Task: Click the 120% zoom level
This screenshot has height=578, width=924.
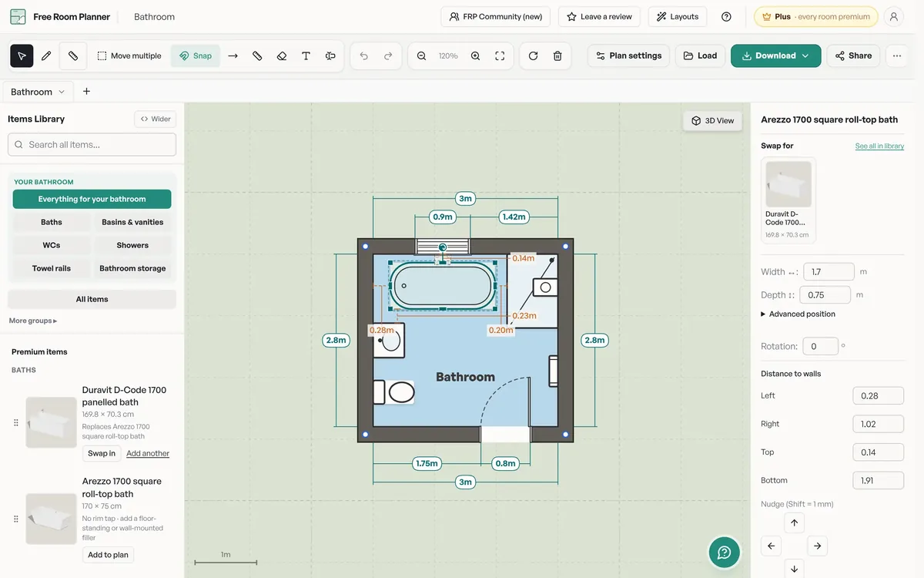Action: click(448, 55)
